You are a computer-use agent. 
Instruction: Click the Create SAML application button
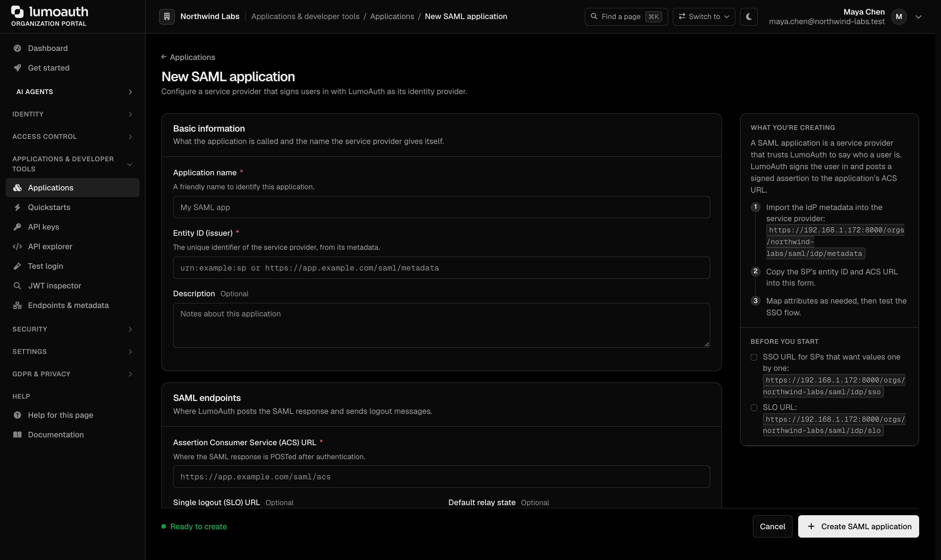coord(858,526)
